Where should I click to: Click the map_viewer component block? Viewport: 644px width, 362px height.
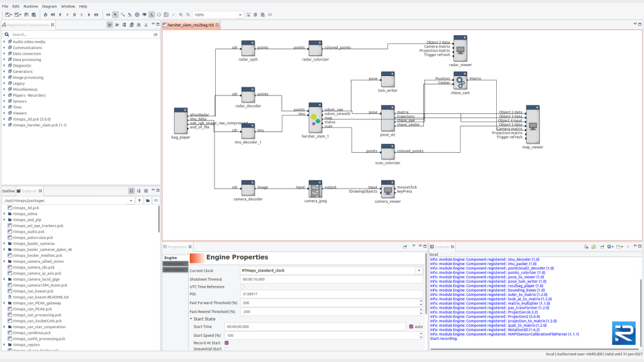pyautogui.click(x=533, y=124)
